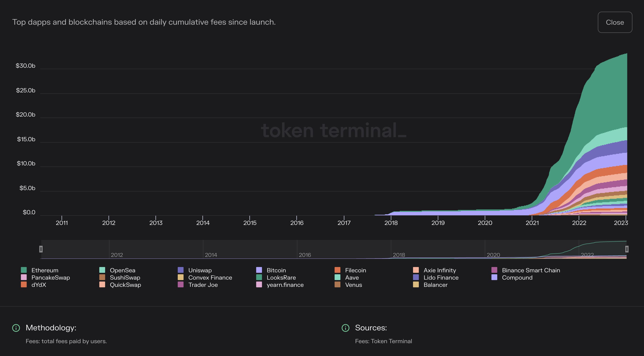The image size is (644, 356).
Task: Hide the PancakeSwap legend series
Action: tap(50, 277)
